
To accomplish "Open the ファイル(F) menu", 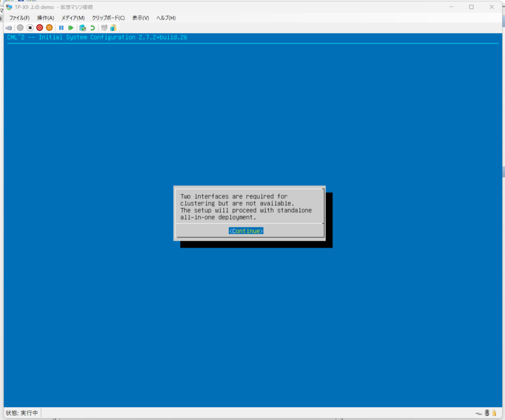I will pos(19,18).
